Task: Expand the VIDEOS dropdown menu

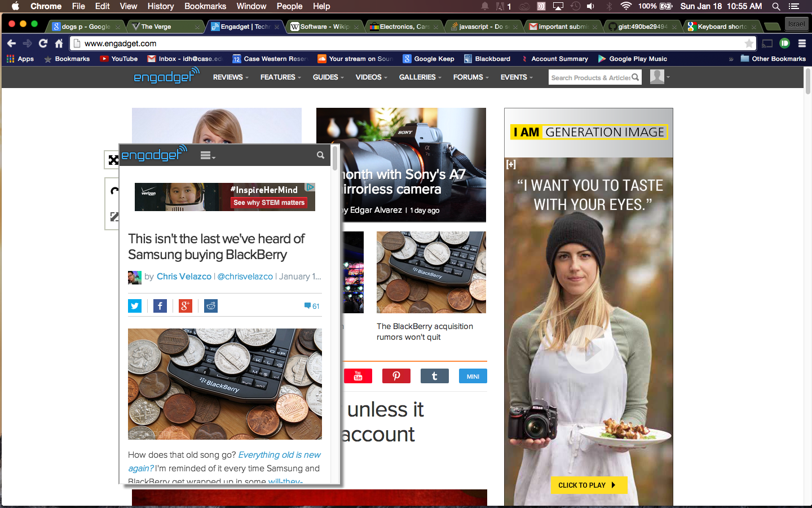Action: click(371, 77)
